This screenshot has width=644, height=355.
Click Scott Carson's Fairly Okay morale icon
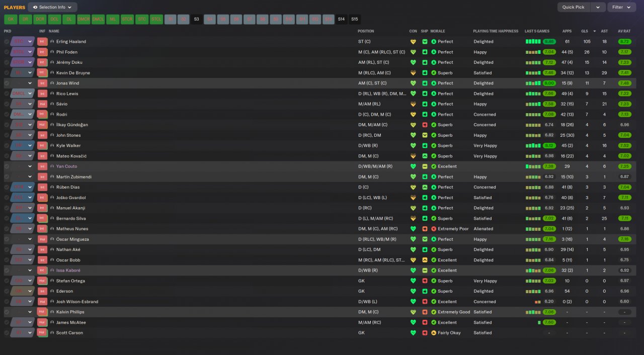tap(434, 333)
